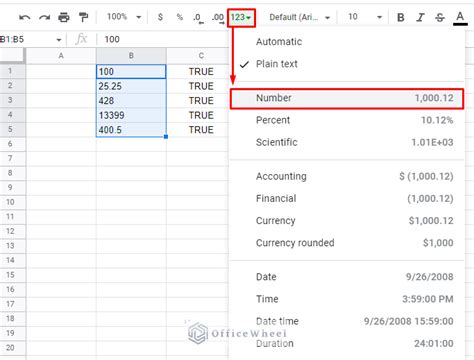
Task: Open the Name box B1:B5 dropdown arrow
Action: click(x=59, y=40)
